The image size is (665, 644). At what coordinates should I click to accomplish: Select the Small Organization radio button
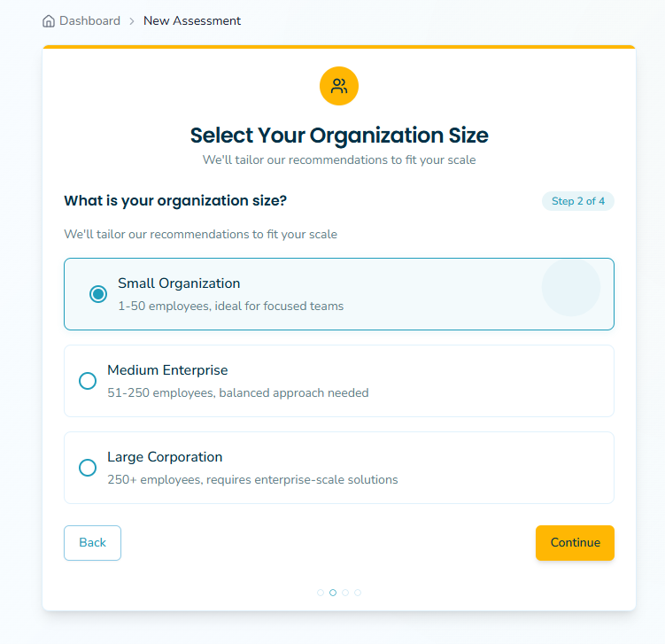tap(98, 294)
